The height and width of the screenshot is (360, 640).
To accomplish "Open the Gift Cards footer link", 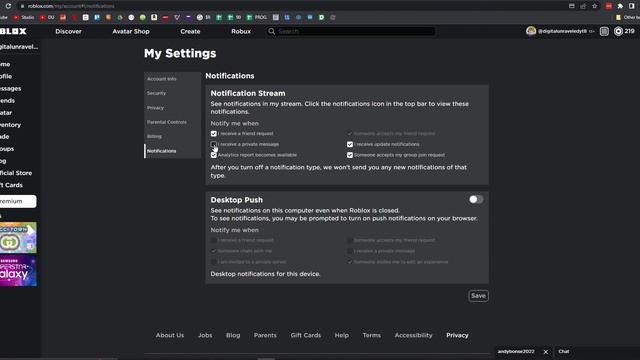I will pyautogui.click(x=306, y=335).
